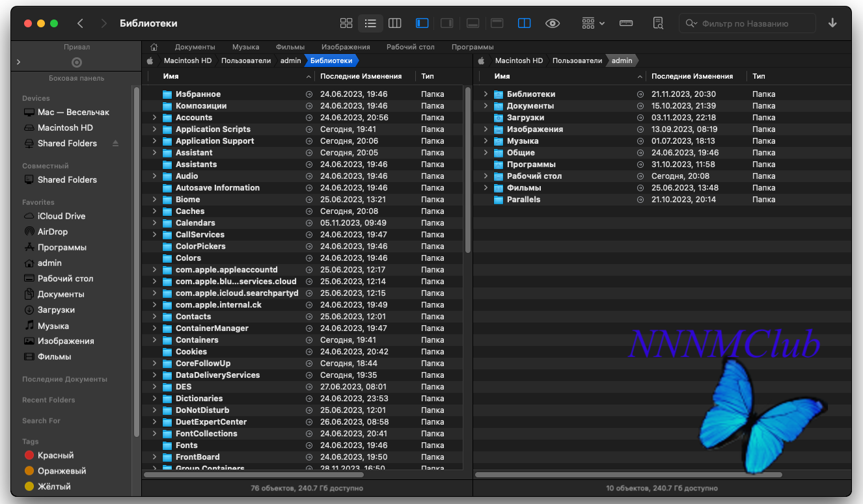
Task: Click the Фильтр по Названию search field
Action: click(x=755, y=23)
